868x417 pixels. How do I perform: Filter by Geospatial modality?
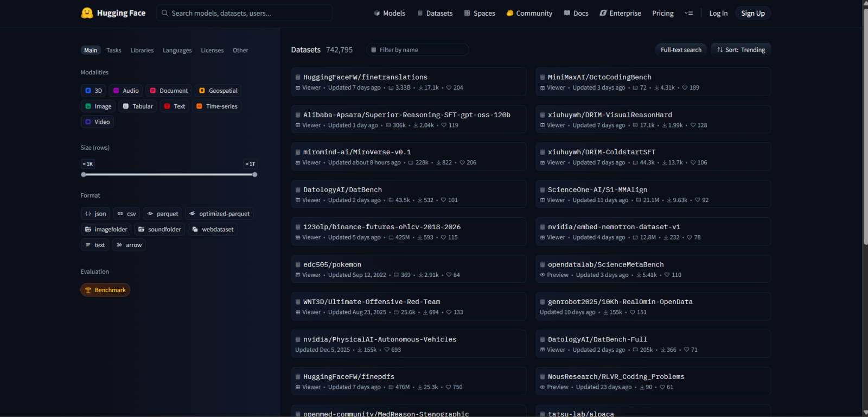click(218, 91)
